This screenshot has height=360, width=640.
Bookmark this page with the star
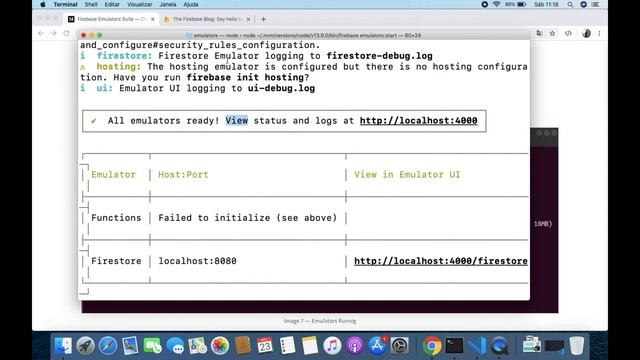click(x=552, y=33)
